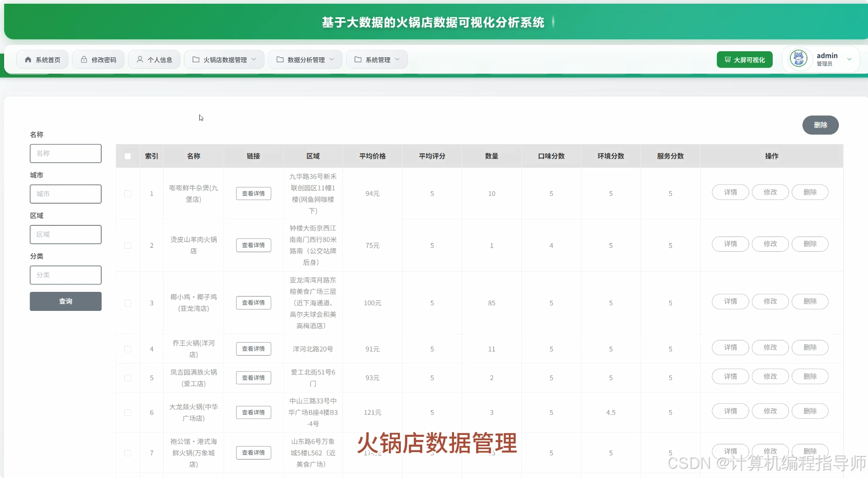The height and width of the screenshot is (478, 868).
Task: Click the folder icon of 火锅店数据管理
Action: click(x=196, y=60)
